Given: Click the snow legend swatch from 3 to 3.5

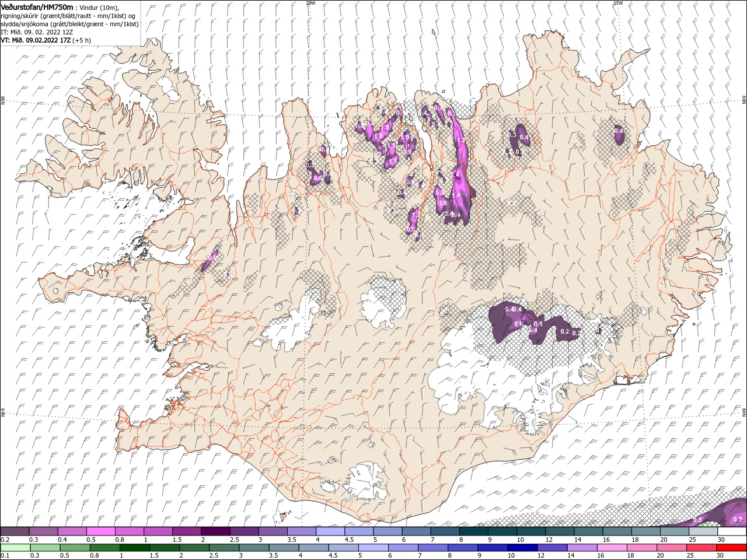Looking at the screenshot, I should [x=273, y=531].
